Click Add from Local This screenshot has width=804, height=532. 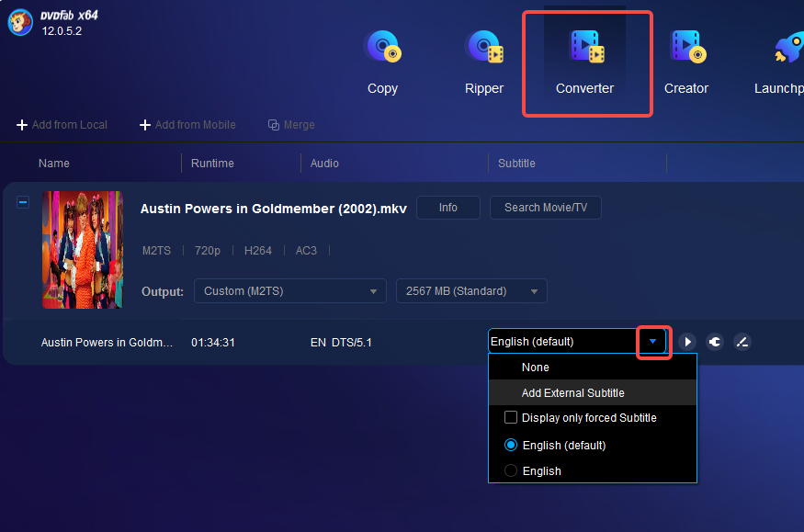[62, 125]
